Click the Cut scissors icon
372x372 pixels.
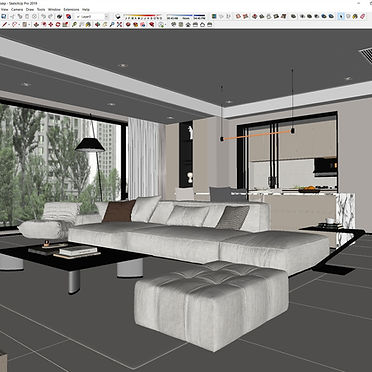point(12,16)
